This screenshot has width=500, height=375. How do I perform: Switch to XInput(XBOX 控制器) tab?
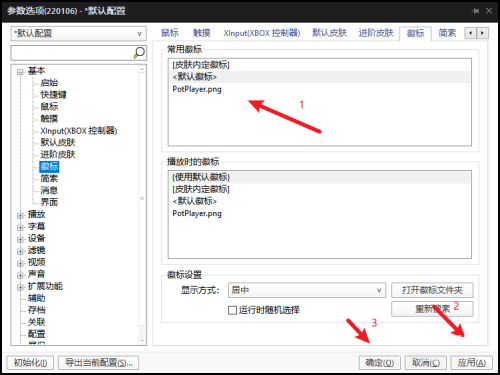tap(262, 33)
